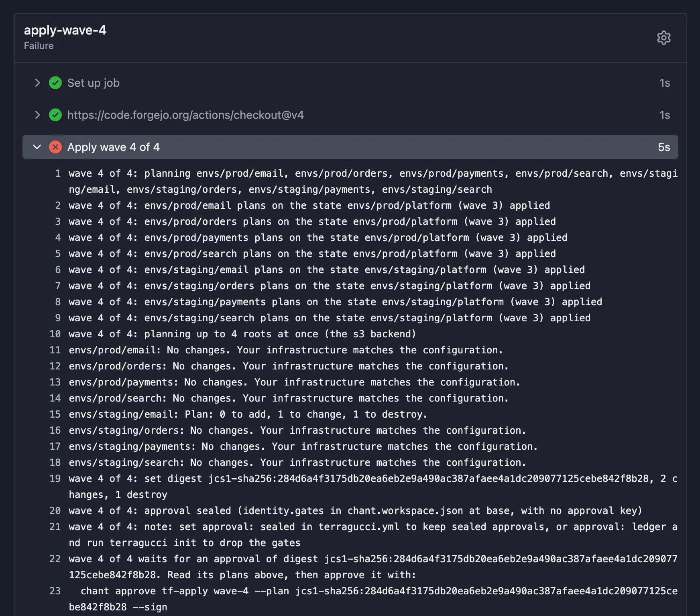Click log line number 22

[x=55, y=559]
